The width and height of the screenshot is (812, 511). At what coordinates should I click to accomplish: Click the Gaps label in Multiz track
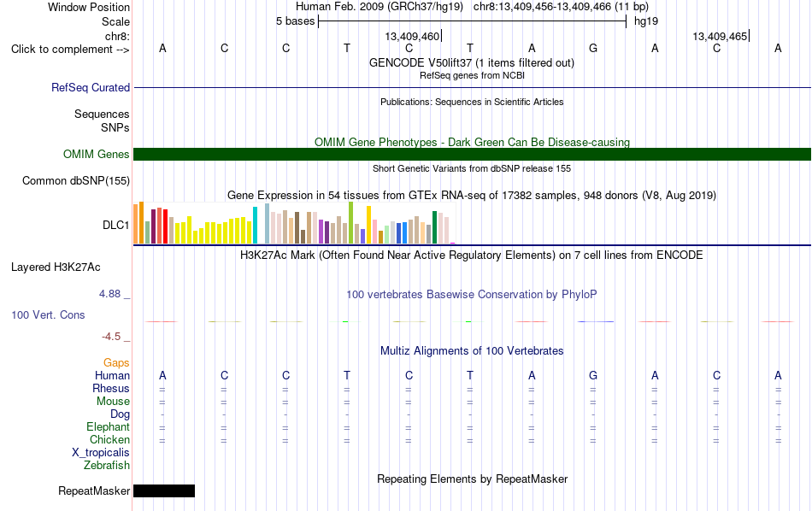[116, 362]
